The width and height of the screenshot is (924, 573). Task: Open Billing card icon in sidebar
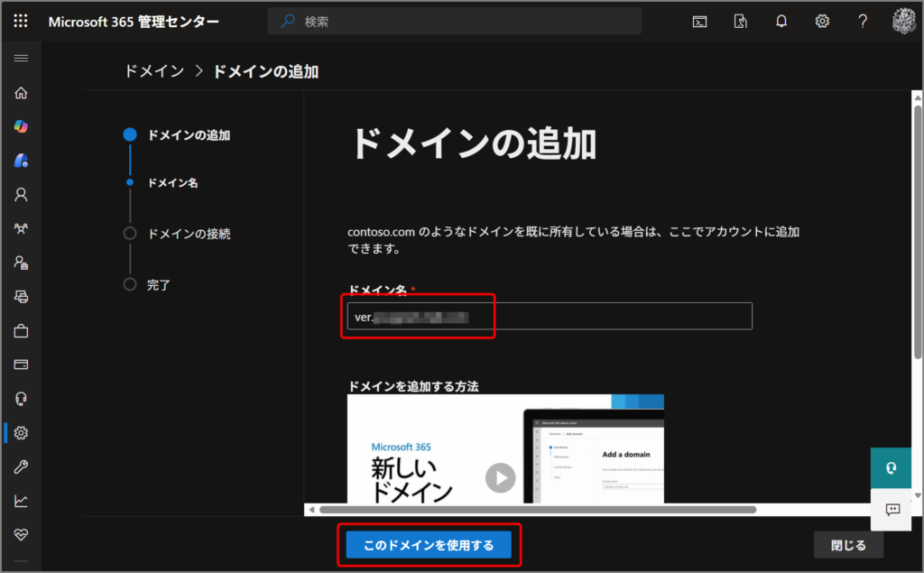21,365
